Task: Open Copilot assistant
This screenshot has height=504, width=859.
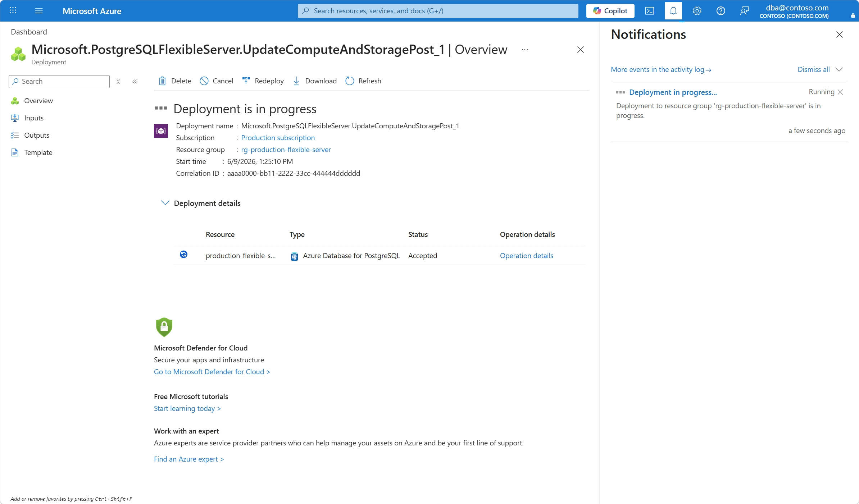Action: coord(610,11)
